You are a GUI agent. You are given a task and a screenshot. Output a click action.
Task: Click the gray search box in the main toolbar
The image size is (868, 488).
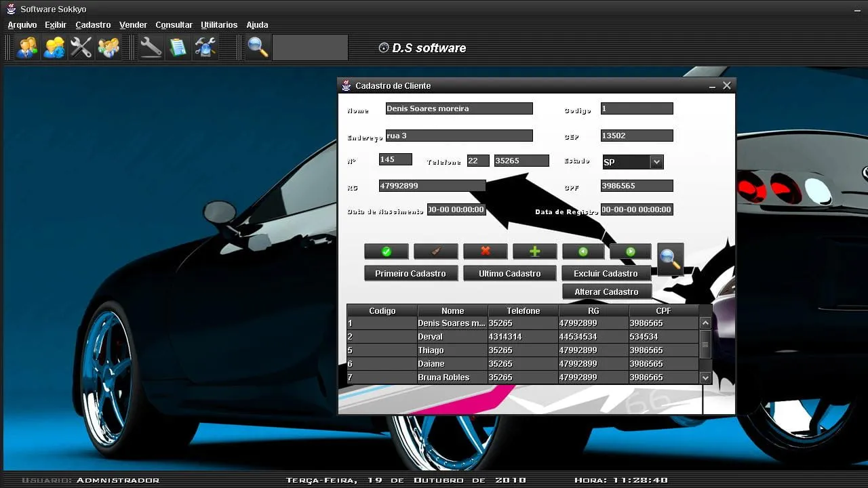click(x=310, y=47)
